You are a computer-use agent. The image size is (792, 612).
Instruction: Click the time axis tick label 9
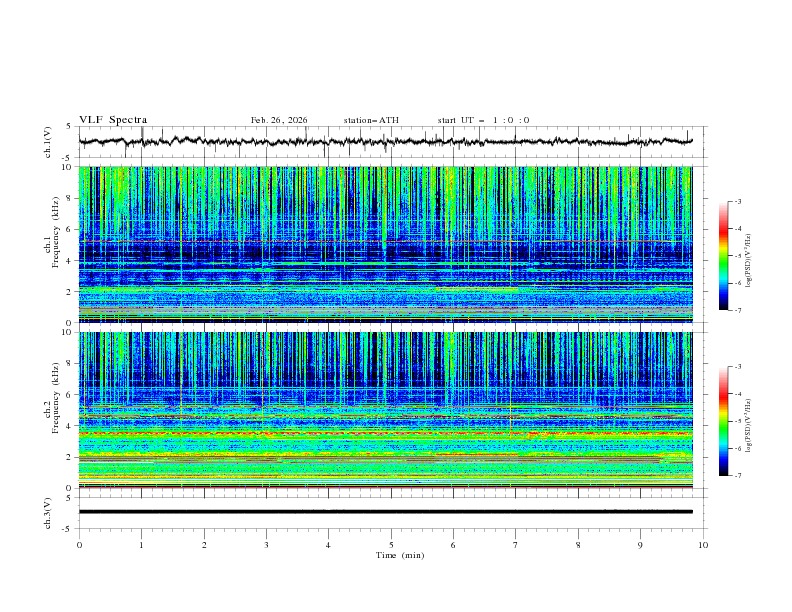point(640,545)
